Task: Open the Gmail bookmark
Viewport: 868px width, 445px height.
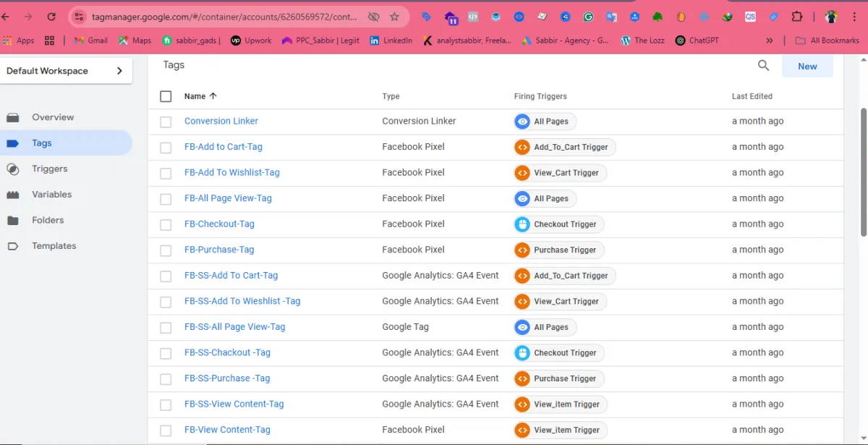Action: tap(90, 41)
